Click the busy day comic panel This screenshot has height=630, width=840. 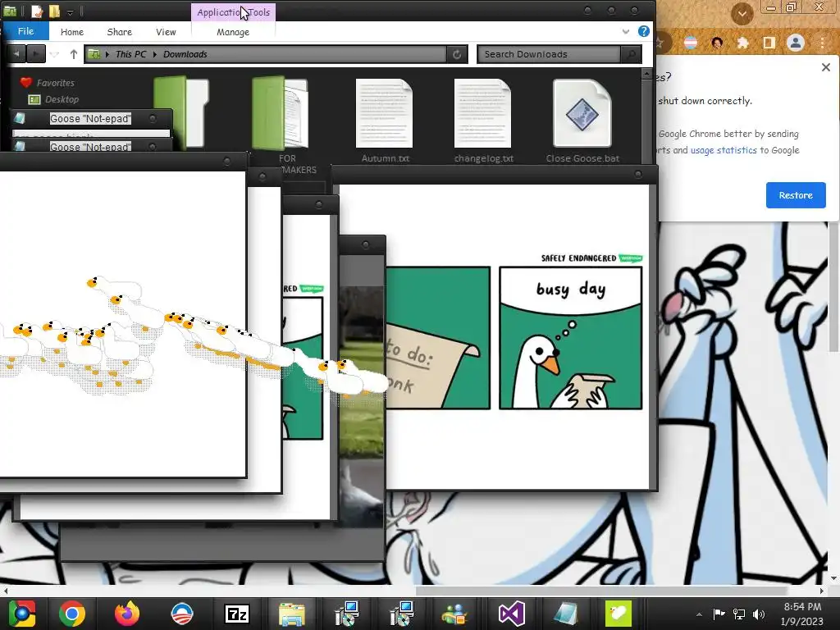tap(571, 338)
